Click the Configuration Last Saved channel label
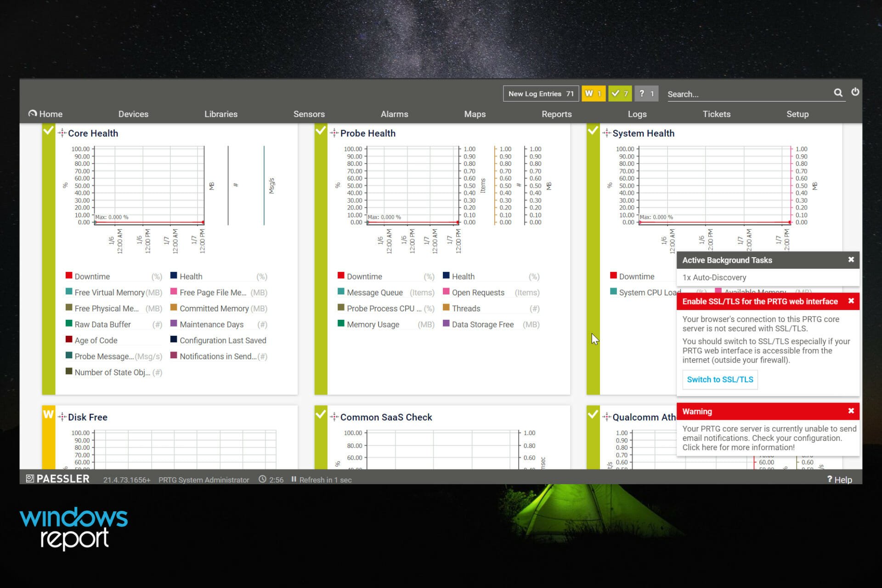Image resolution: width=882 pixels, height=588 pixels. point(223,340)
